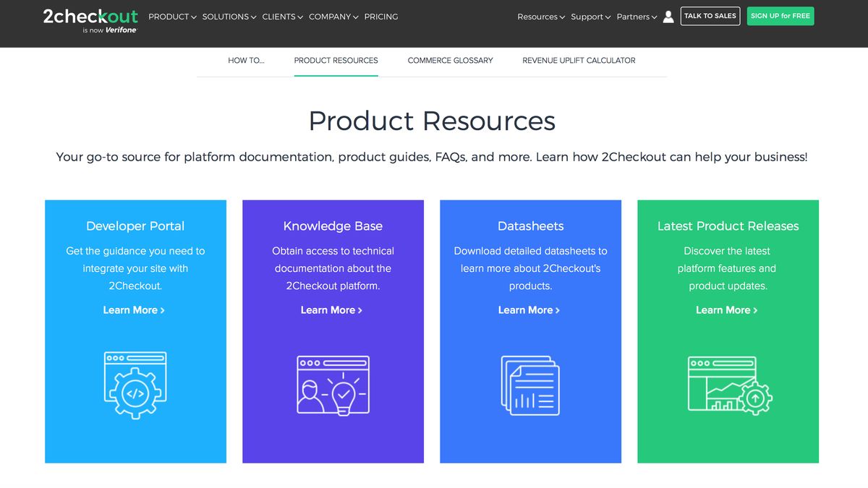Click the chart icon on Latest Product Releases card
Image resolution: width=868 pixels, height=488 pixels.
point(728,385)
